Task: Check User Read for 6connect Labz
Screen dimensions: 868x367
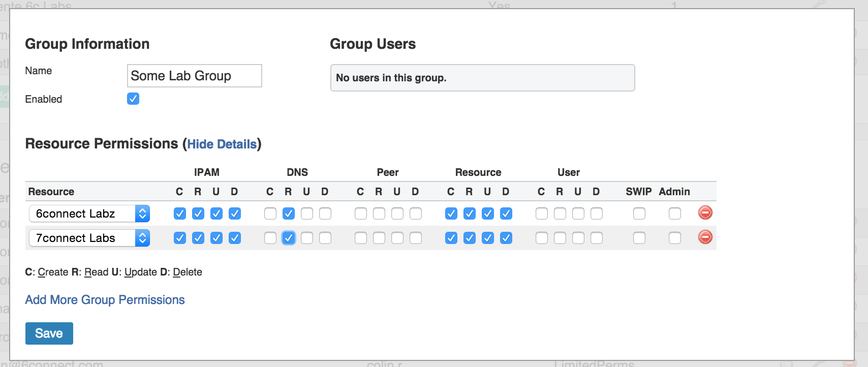Action: (560, 213)
